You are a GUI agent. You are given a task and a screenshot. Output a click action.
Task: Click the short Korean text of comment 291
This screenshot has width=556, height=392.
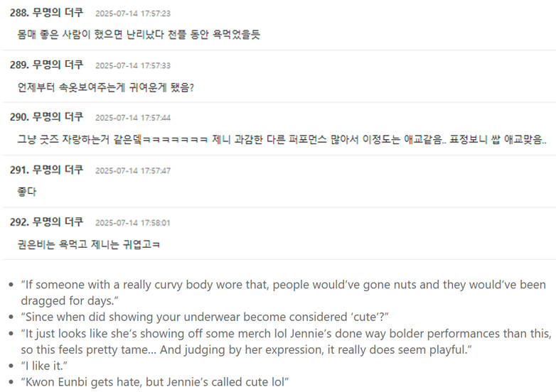(27, 192)
